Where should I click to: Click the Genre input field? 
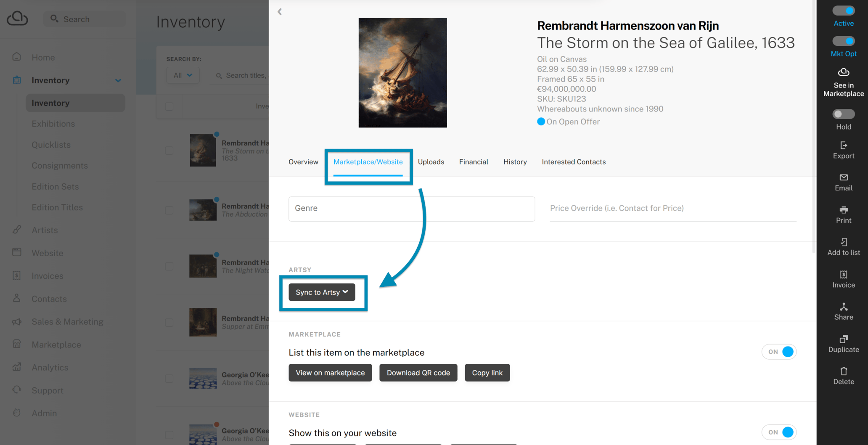[411, 209]
